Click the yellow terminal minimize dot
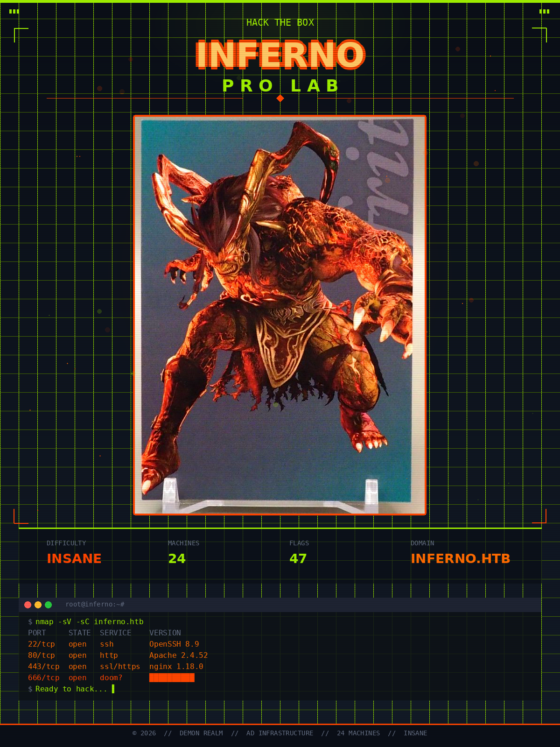560x747 pixels. (x=38, y=605)
